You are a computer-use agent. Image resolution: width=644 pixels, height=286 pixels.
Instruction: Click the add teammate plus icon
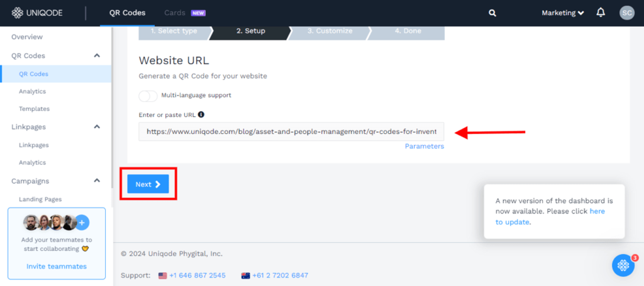click(x=82, y=222)
